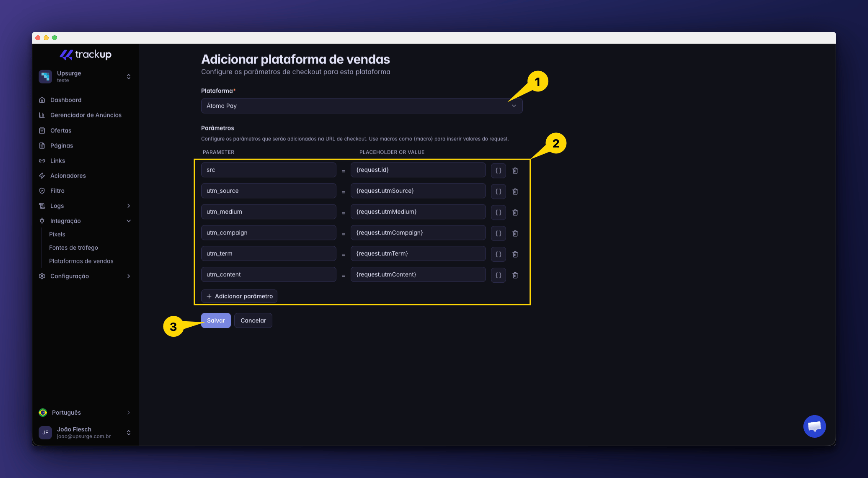Open macro picker for utm_term row
The width and height of the screenshot is (868, 478).
(498, 254)
